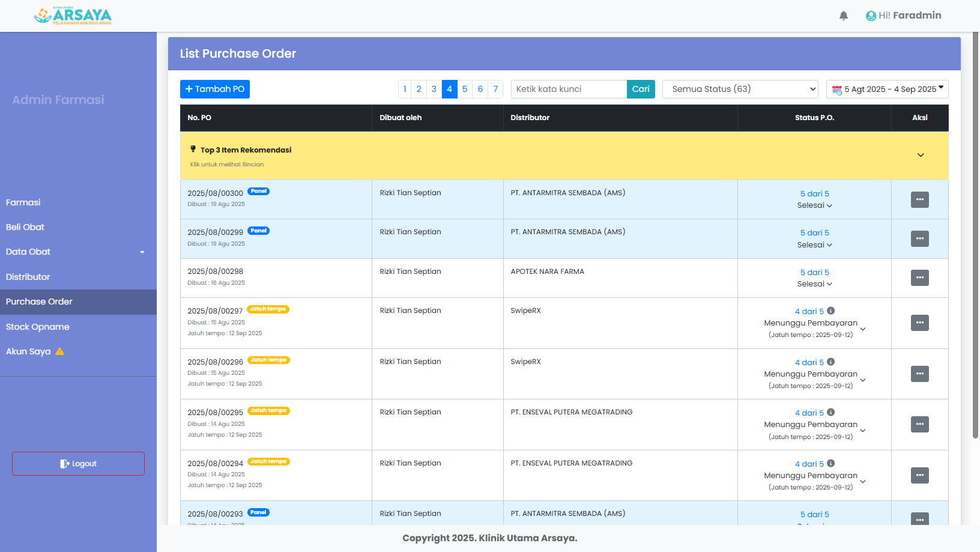The image size is (980, 552).
Task: Click the Akun Saya warning icon
Action: [x=60, y=351]
